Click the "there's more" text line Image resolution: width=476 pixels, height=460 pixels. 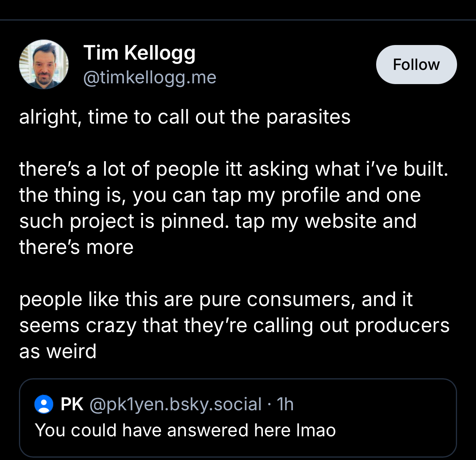[76, 247]
